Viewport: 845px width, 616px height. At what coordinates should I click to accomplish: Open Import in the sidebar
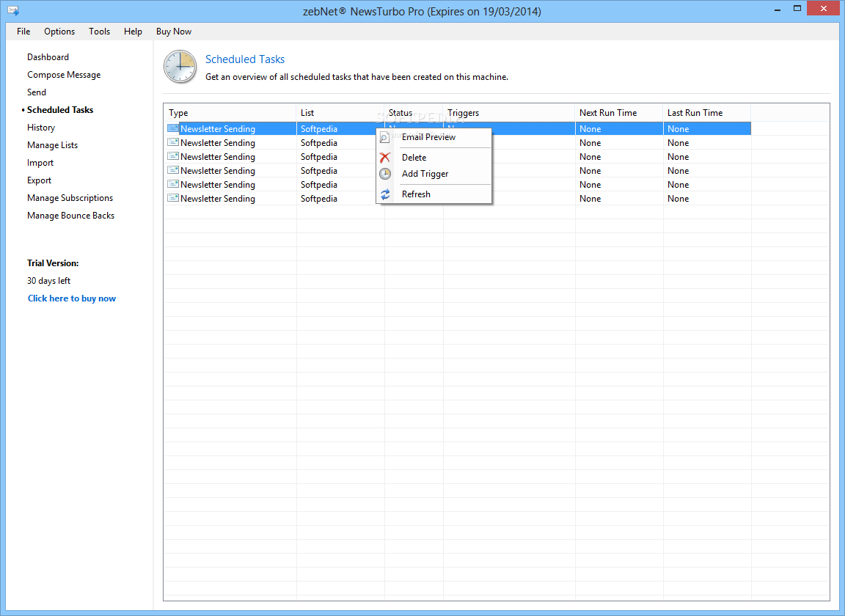40,163
